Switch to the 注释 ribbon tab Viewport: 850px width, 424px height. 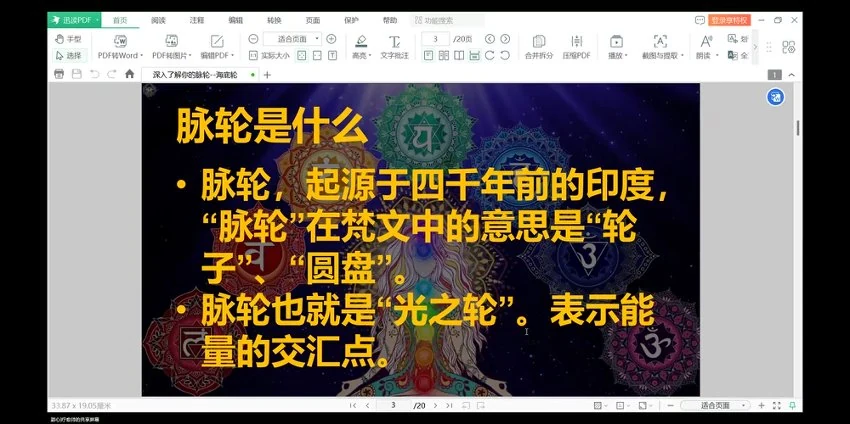coord(197,20)
